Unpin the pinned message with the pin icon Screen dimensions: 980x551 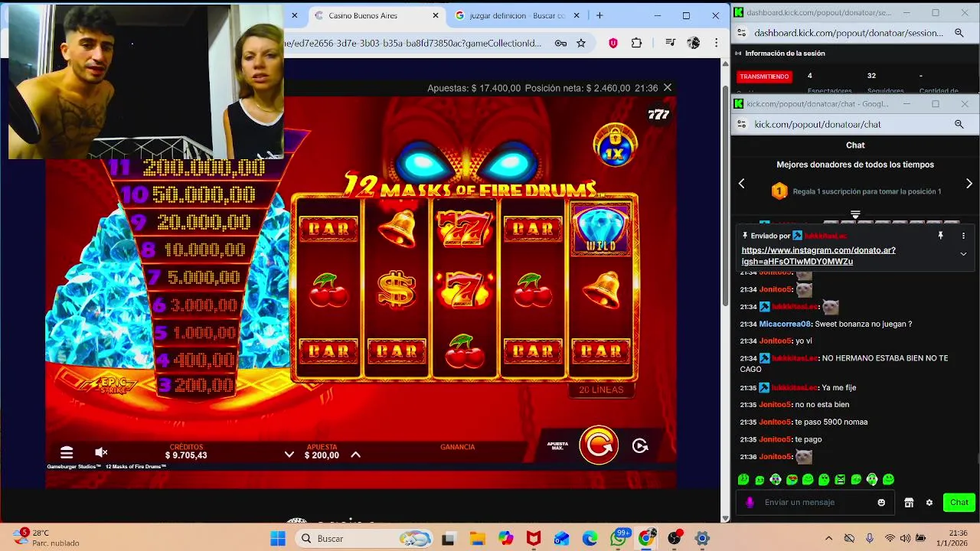pos(940,236)
